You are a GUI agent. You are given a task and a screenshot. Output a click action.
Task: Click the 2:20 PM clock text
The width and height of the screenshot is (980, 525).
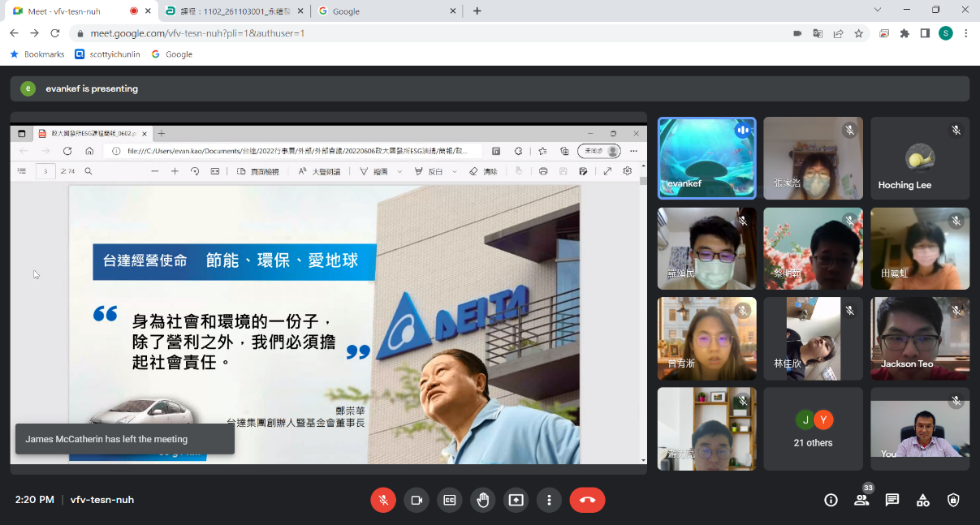tap(35, 500)
